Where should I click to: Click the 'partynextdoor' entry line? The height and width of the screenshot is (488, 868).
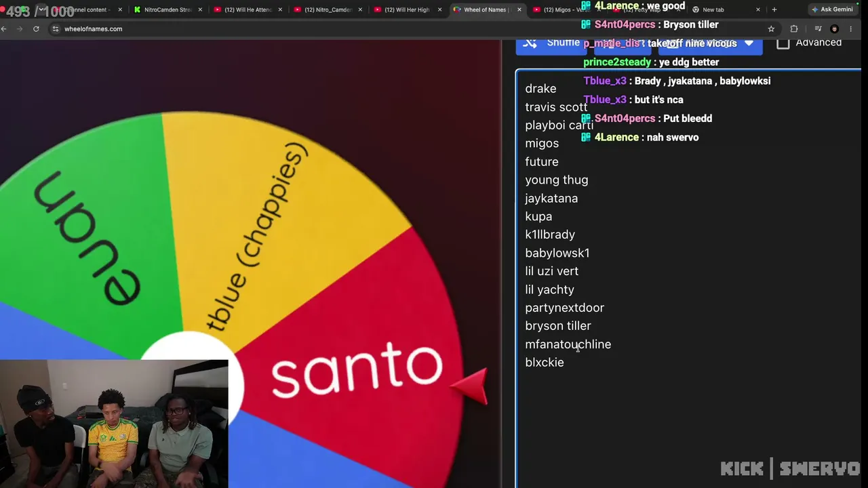[x=564, y=308]
